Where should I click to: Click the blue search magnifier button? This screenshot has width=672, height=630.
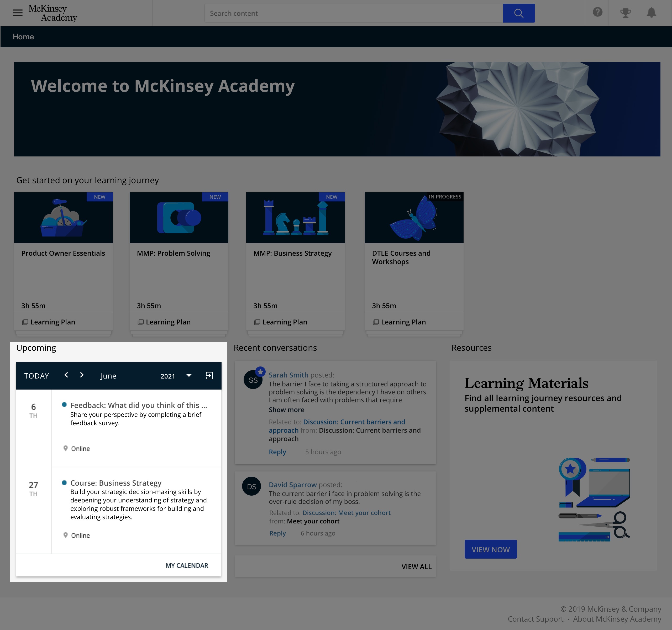(518, 13)
